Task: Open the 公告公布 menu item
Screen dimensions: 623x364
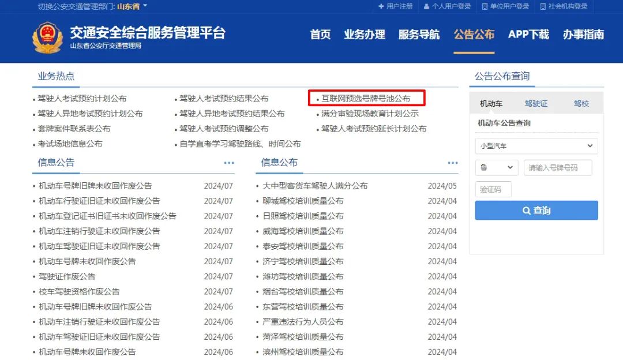Action: (474, 35)
